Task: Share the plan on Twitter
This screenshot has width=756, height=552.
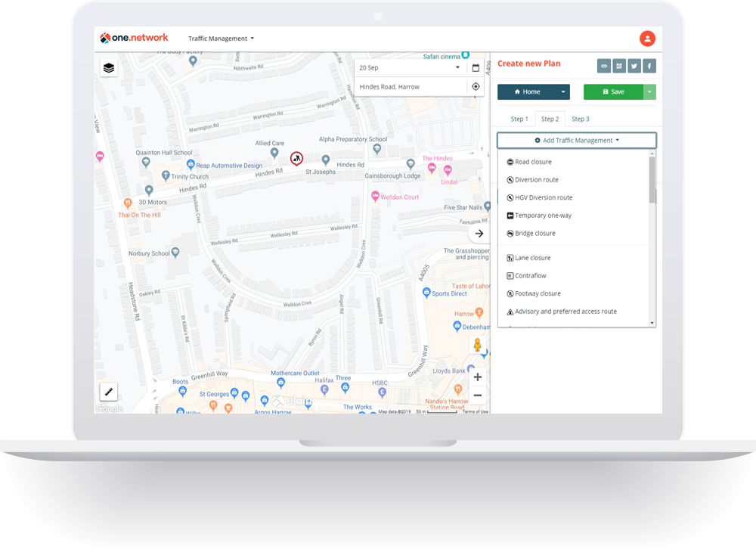Action: (x=634, y=66)
